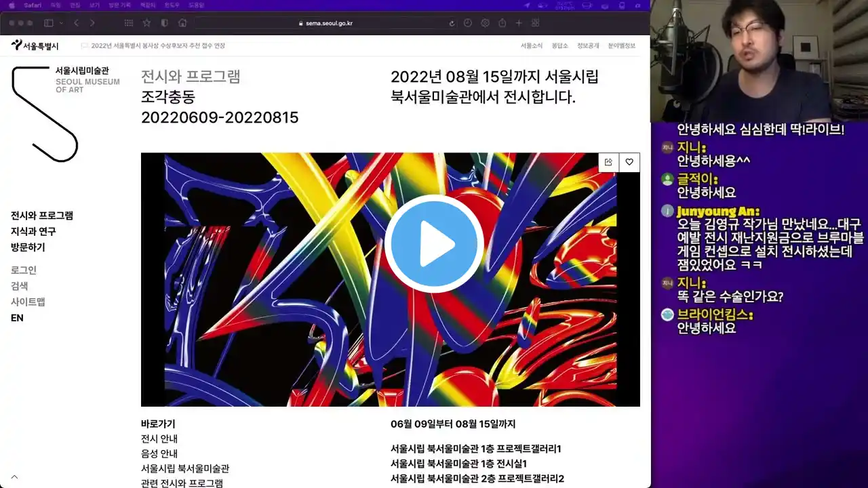The width and height of the screenshot is (868, 488).
Task: Click the location arrow menu bar icon
Action: 527,5
